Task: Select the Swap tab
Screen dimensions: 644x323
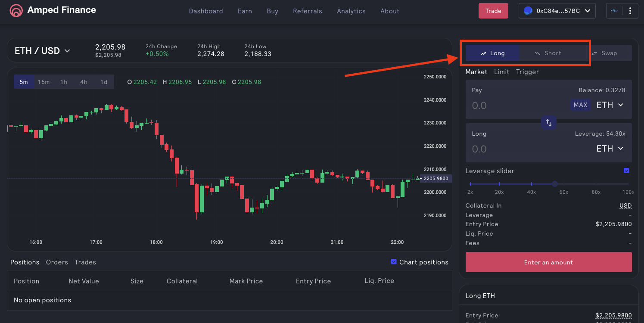Action: point(604,53)
